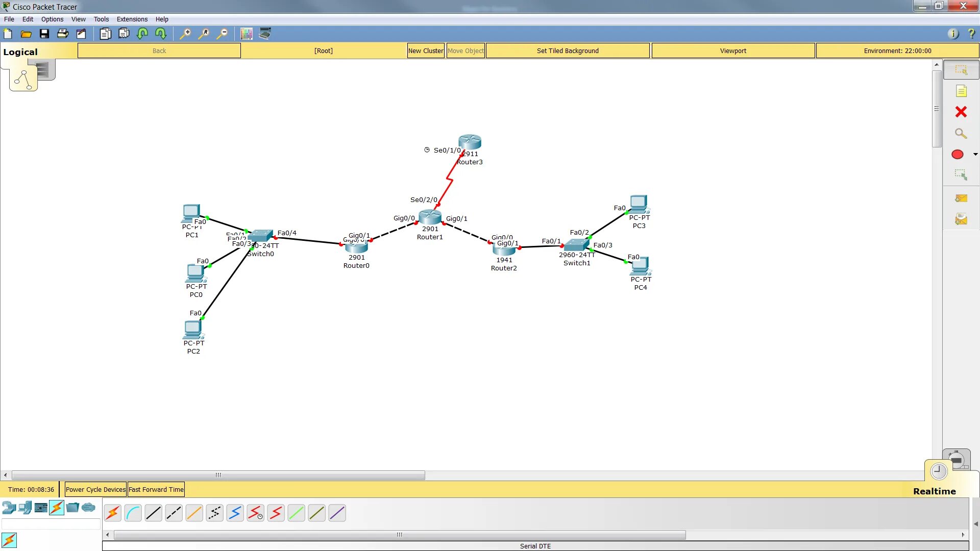Open the Options menu
The image size is (980, 551).
pos(52,19)
